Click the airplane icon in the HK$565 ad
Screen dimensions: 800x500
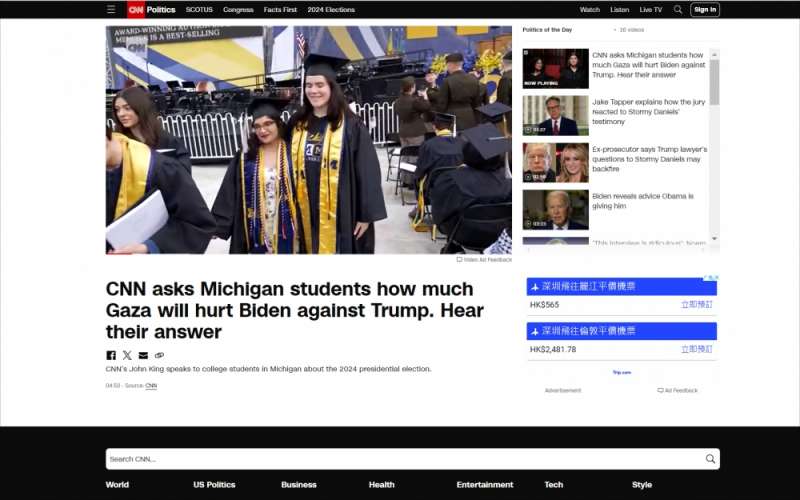[535, 287]
